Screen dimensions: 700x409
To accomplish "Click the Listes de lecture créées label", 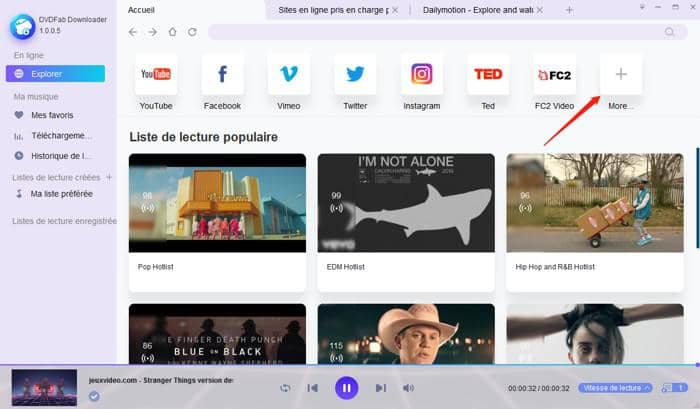I will click(56, 177).
